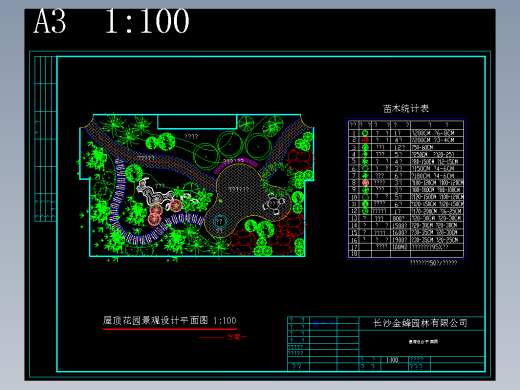
Task: Click the red plant symbol in table row 2
Action: pyautogui.click(x=365, y=140)
